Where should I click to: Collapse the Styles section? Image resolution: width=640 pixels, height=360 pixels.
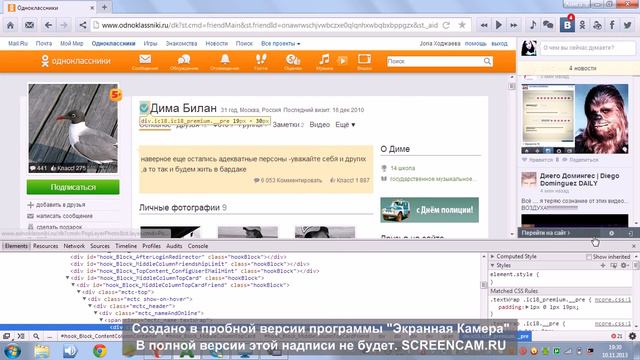[x=493, y=265]
